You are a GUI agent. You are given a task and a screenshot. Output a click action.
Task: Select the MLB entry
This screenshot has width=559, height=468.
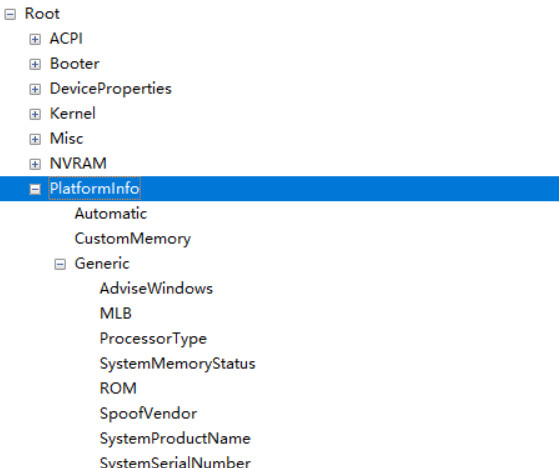116,314
